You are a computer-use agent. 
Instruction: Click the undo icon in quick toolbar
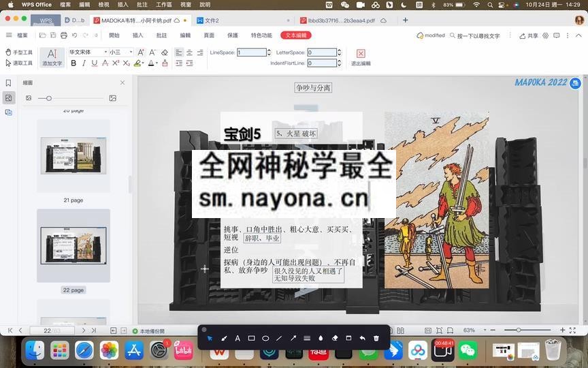pyautogui.click(x=75, y=35)
